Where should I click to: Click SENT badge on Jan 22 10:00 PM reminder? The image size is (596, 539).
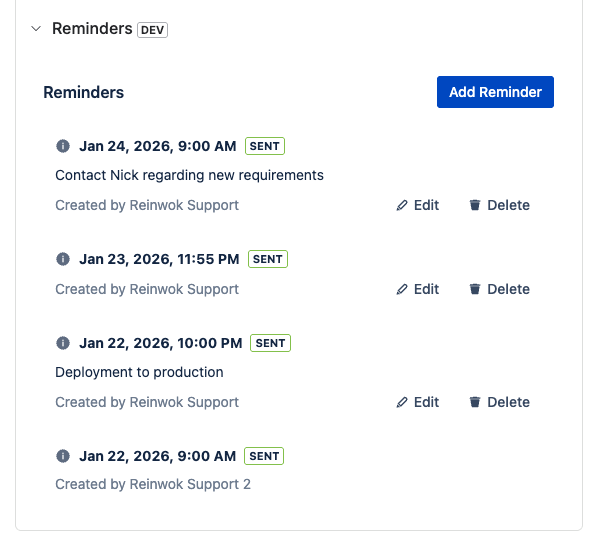(270, 343)
